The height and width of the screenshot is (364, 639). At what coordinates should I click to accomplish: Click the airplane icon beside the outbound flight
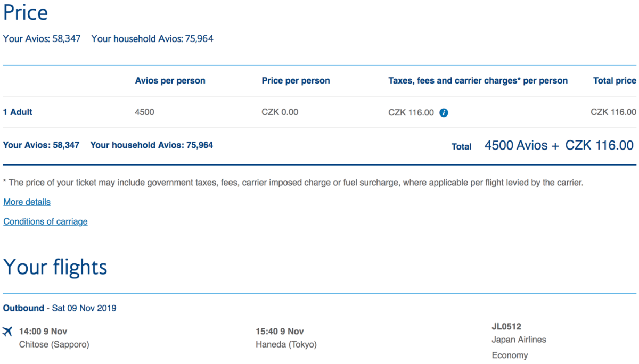[7, 332]
